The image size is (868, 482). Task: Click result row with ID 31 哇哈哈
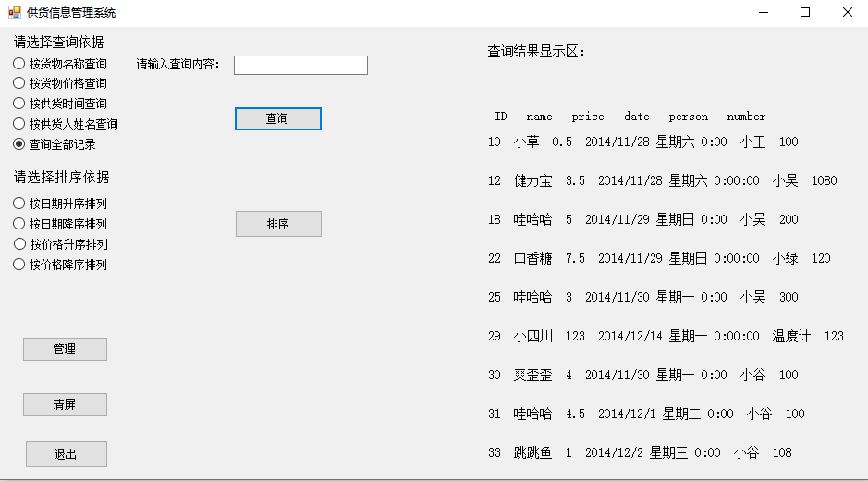pos(646,414)
